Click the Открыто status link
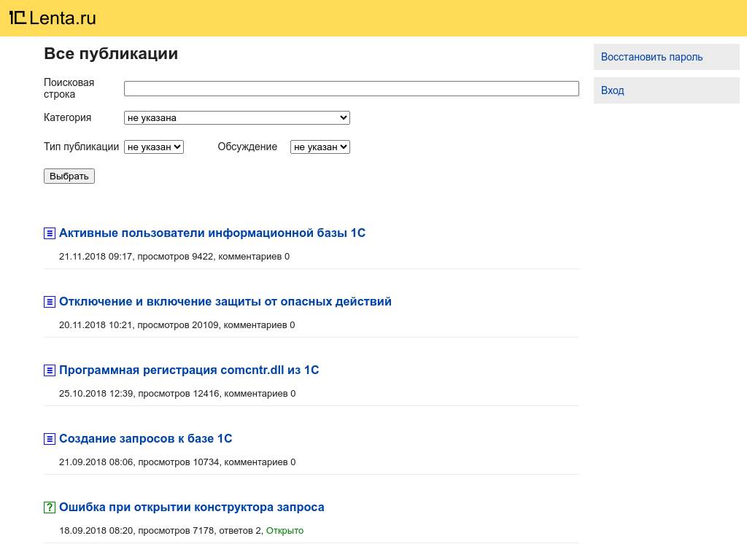The height and width of the screenshot is (560, 747). [x=285, y=530]
